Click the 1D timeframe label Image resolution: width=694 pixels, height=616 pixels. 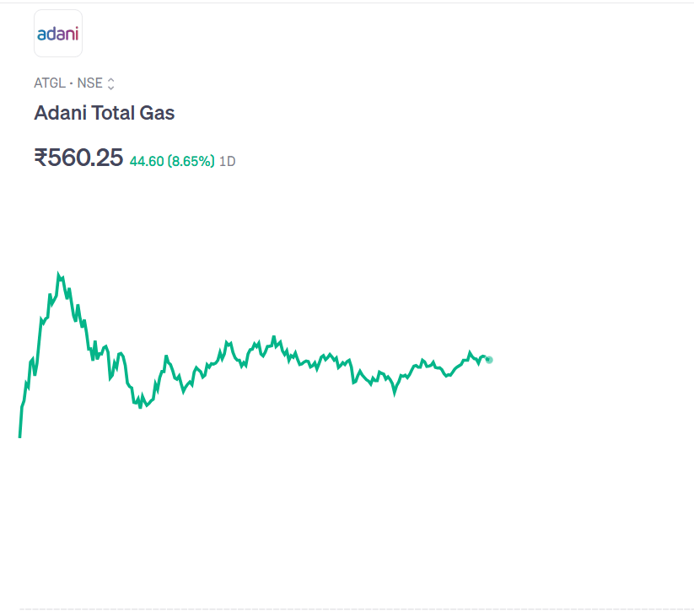coord(227,161)
